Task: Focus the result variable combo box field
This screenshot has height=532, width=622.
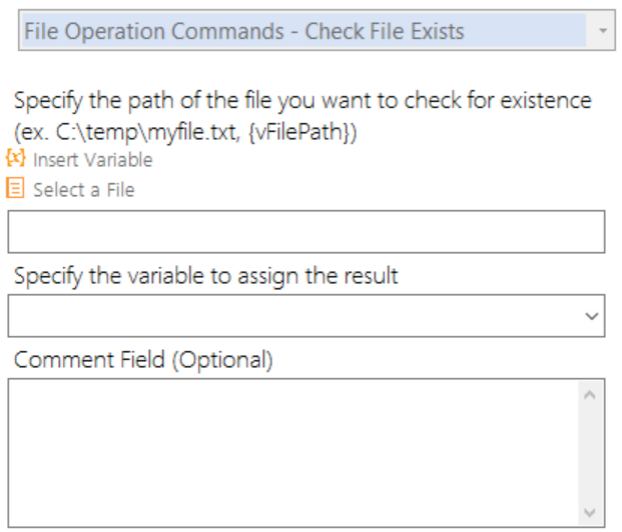Action: [306, 316]
